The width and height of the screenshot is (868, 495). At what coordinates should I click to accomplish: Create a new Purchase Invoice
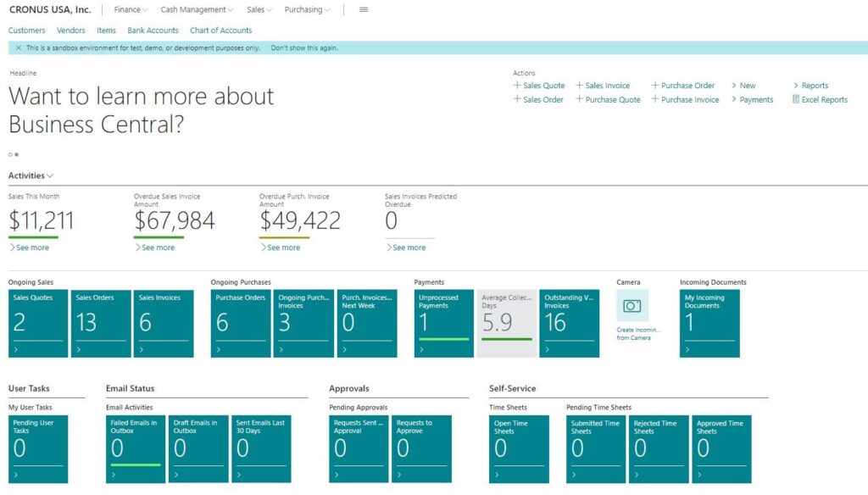click(x=685, y=100)
